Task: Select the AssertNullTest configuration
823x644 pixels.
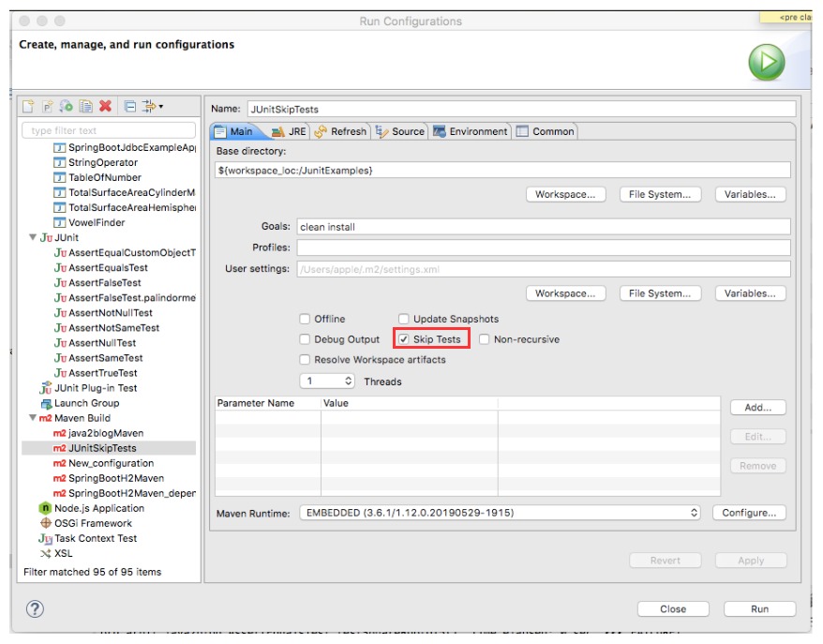Action: [95, 343]
